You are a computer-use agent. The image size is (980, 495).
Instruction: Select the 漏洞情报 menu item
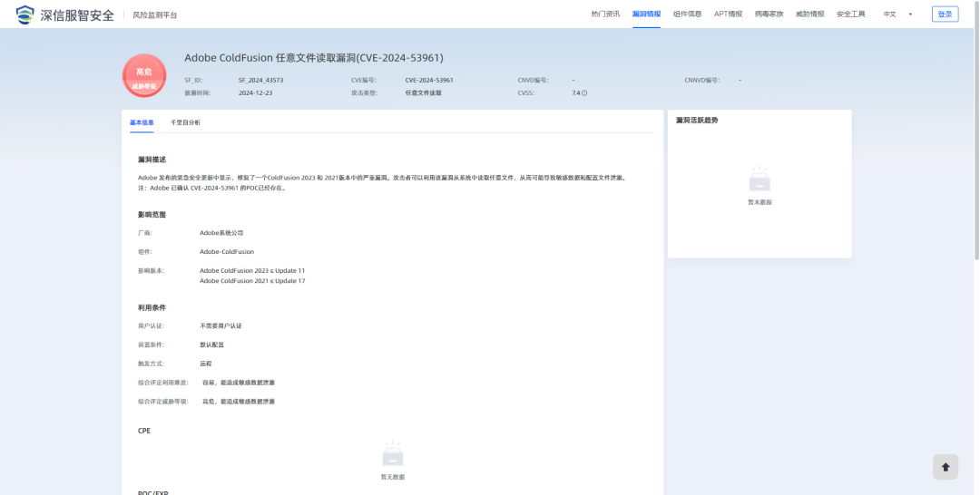click(646, 15)
